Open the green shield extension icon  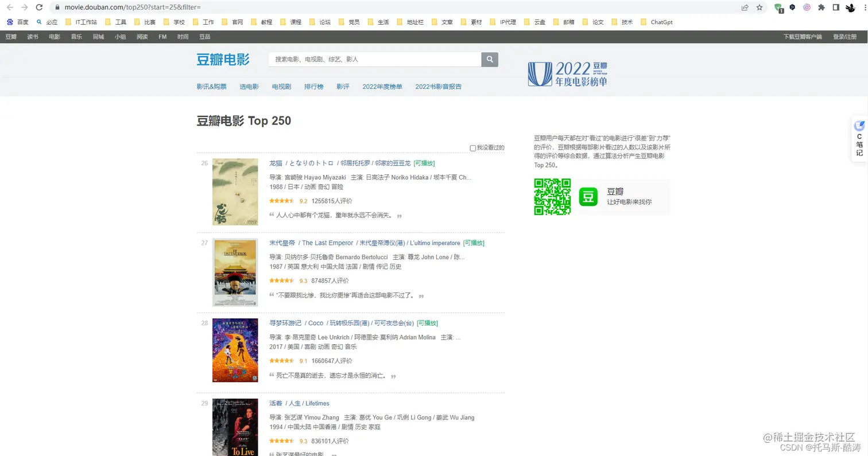point(778,8)
